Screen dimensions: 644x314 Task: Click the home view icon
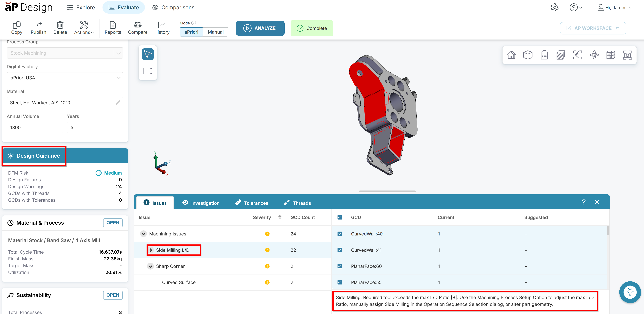coord(511,55)
